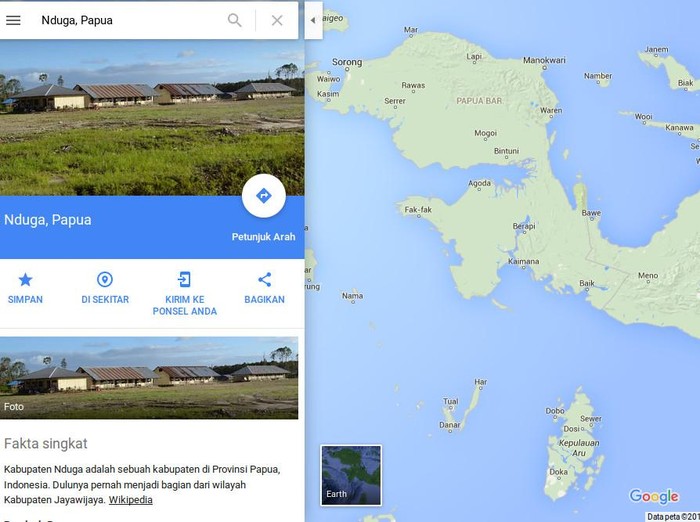Open the hamburger main menu
Image resolution: width=700 pixels, height=522 pixels.
13,20
